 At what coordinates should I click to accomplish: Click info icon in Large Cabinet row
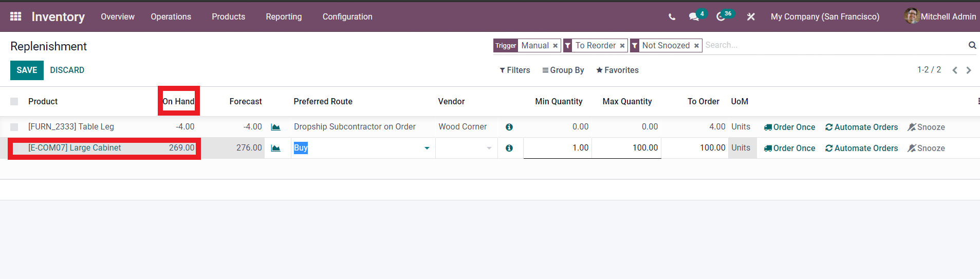click(509, 148)
